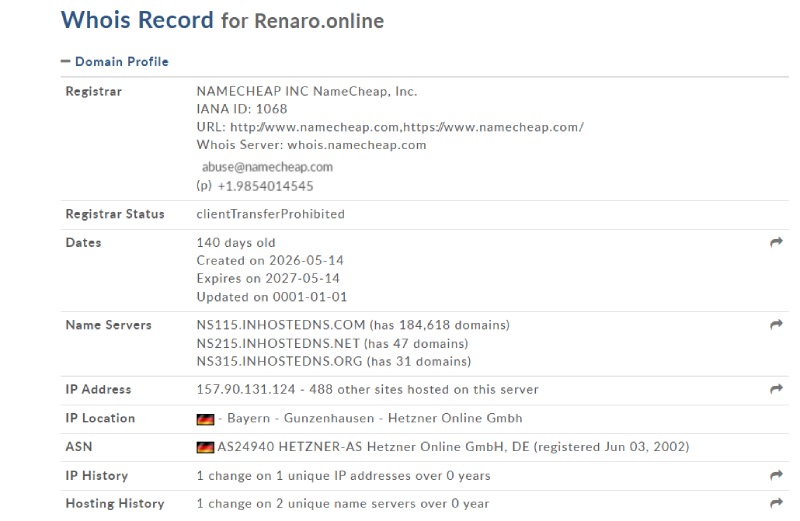Click the Hosting History change summary text
This screenshot has height=521, width=800.
pyautogui.click(x=343, y=504)
